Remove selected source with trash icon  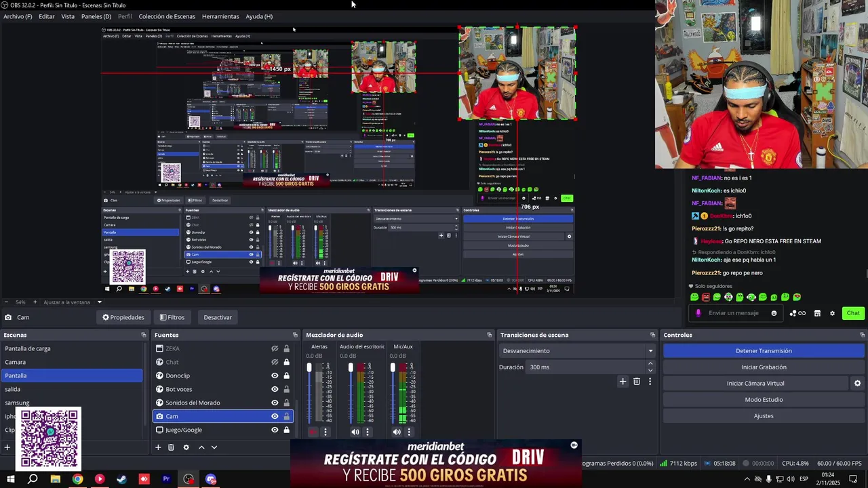tap(171, 447)
